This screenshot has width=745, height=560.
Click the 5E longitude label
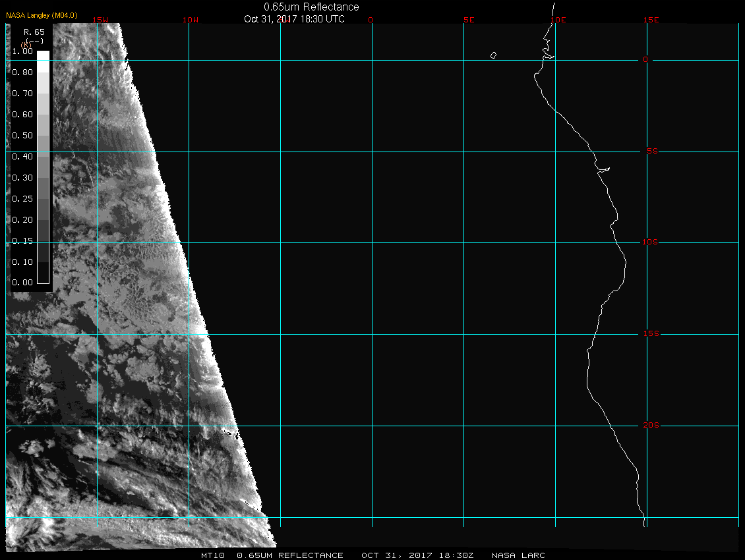(x=469, y=20)
